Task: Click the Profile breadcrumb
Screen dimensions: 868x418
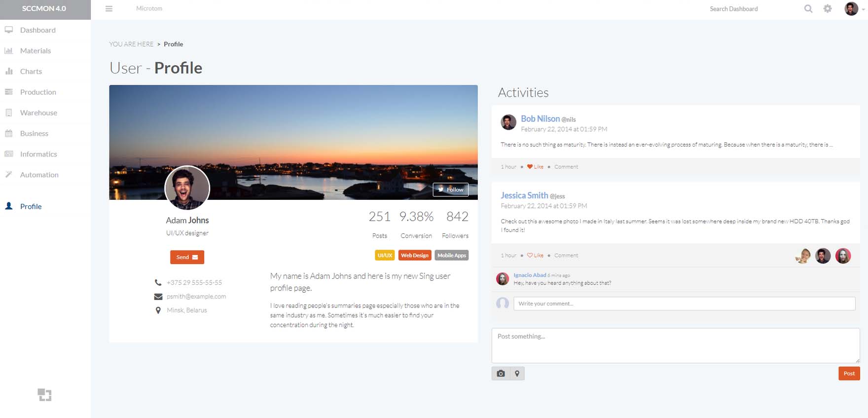Action: tap(173, 44)
